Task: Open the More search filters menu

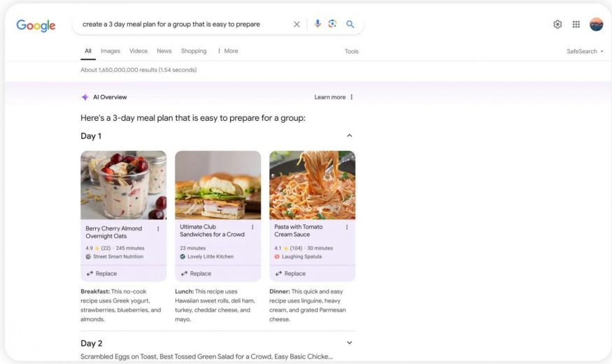Action: (x=228, y=51)
